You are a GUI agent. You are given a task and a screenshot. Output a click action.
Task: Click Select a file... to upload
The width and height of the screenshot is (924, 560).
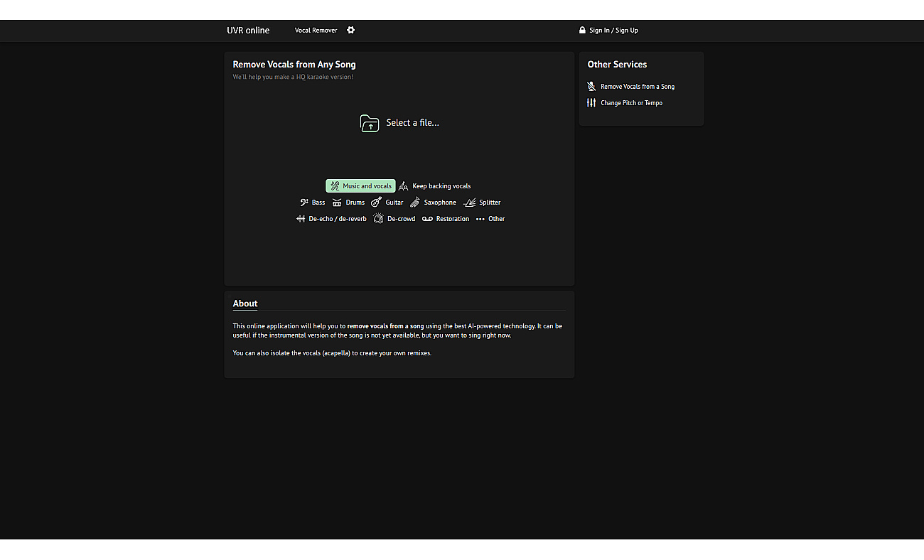pos(413,123)
